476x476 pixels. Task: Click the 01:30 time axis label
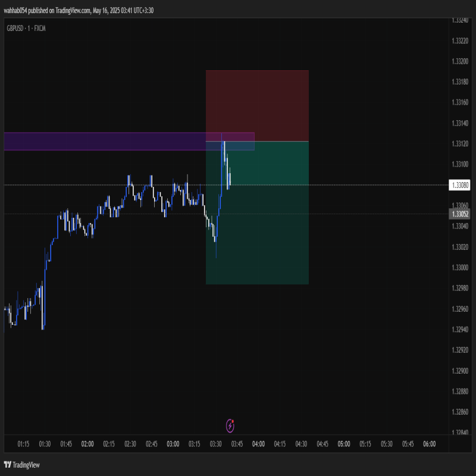[45, 444]
